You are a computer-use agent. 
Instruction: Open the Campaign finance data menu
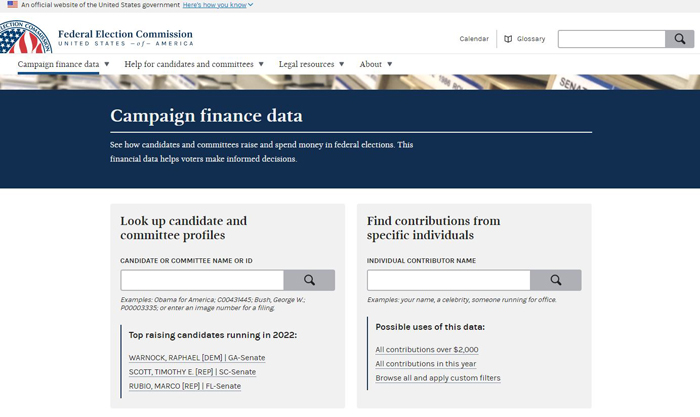58,64
